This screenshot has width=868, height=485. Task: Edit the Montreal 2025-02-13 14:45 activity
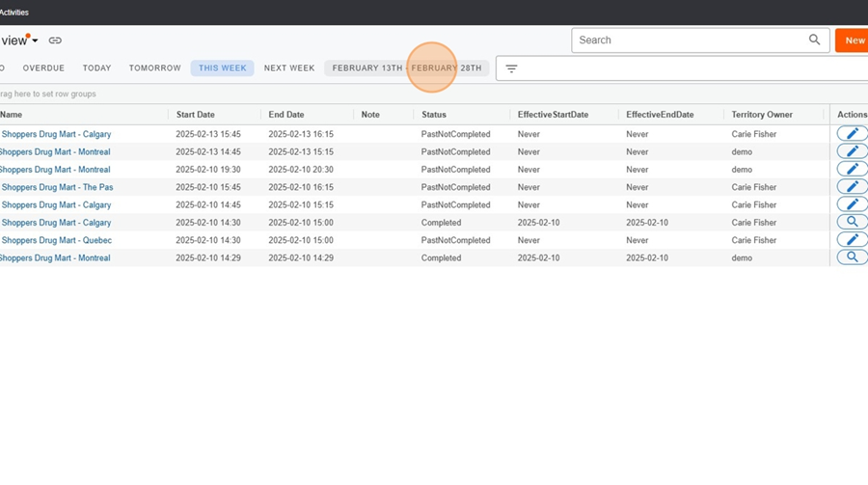852,151
